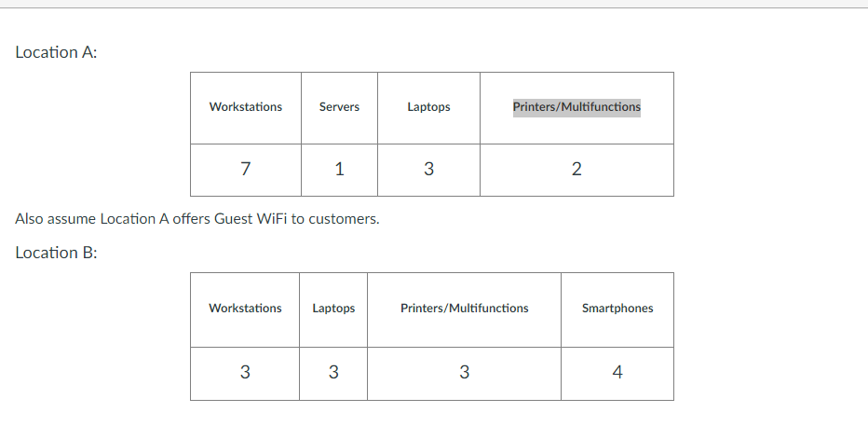Click the "Location A:" heading text

[x=56, y=52]
